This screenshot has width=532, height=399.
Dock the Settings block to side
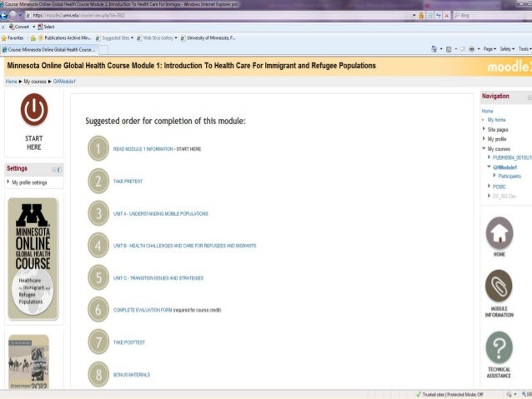pos(59,170)
